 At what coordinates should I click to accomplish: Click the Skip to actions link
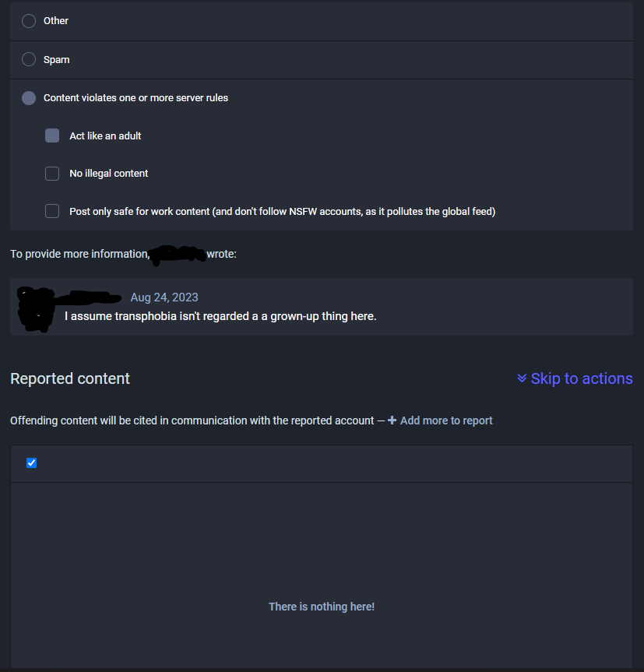[581, 378]
